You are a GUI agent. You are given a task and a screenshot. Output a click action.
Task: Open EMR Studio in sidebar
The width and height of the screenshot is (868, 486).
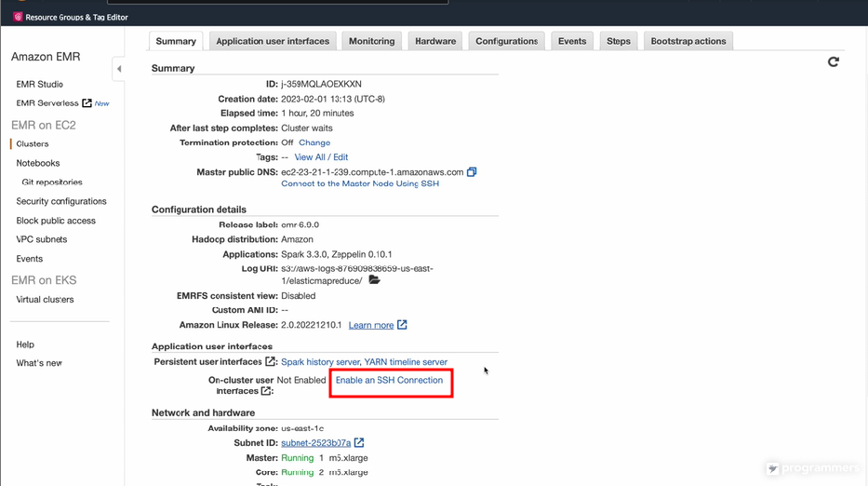point(39,84)
